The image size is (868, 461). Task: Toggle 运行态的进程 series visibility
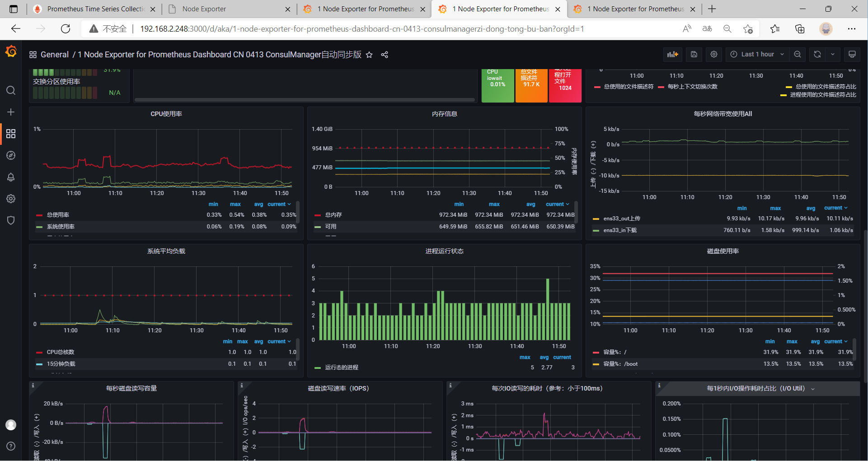[x=342, y=368]
